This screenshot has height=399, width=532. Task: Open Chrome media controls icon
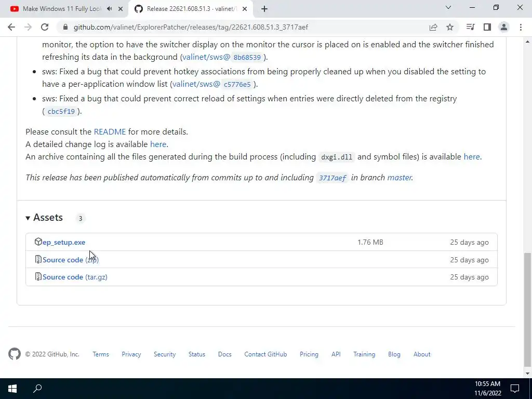(470, 27)
